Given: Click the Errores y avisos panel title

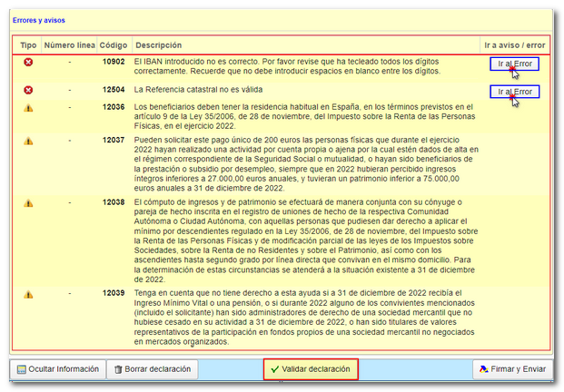Looking at the screenshot, I should (40, 19).
